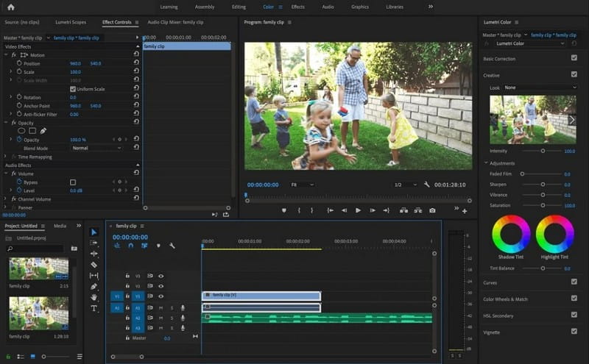Open the Look dropdown in Creative
This screenshot has width=589, height=364.
539,88
